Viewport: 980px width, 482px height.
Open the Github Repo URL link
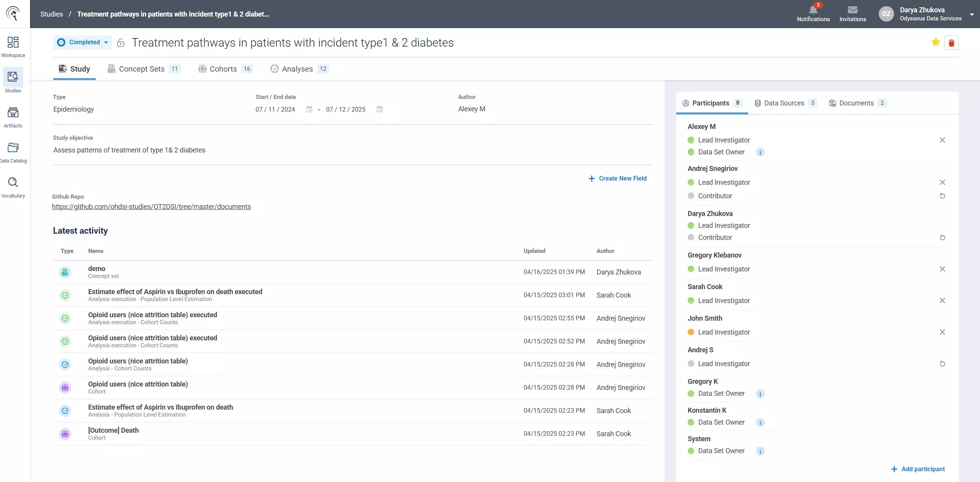151,207
